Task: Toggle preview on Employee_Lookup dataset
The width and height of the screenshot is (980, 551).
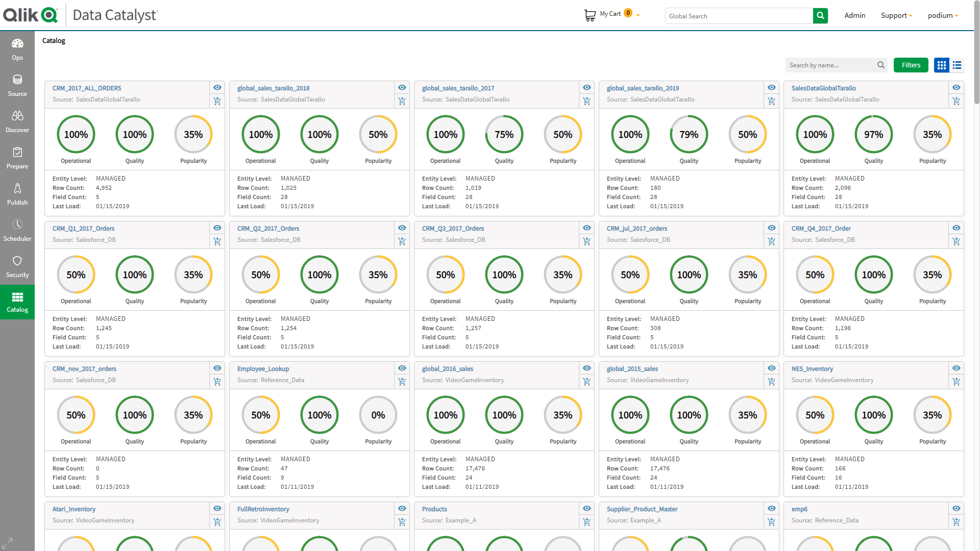Action: (401, 368)
